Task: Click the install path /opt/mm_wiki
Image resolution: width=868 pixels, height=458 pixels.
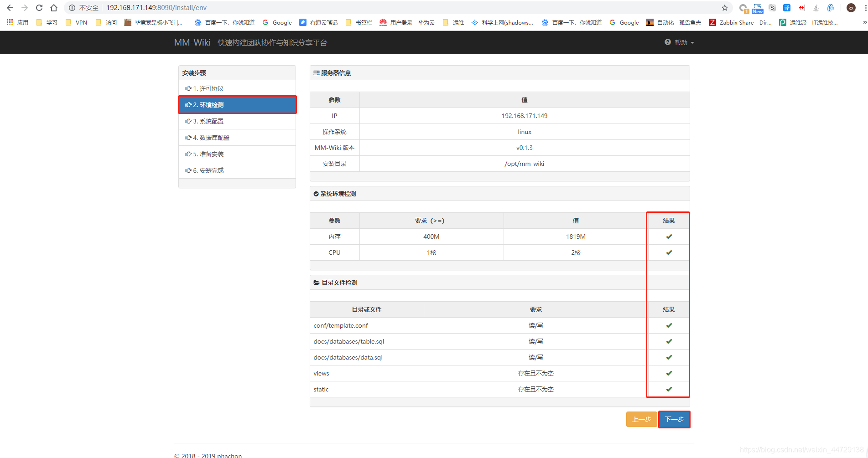Action: (525, 164)
